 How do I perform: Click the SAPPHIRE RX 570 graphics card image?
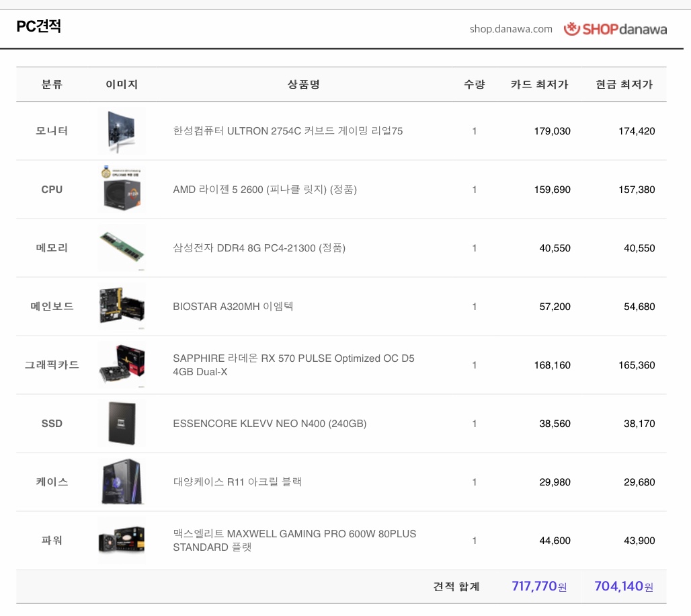(122, 365)
